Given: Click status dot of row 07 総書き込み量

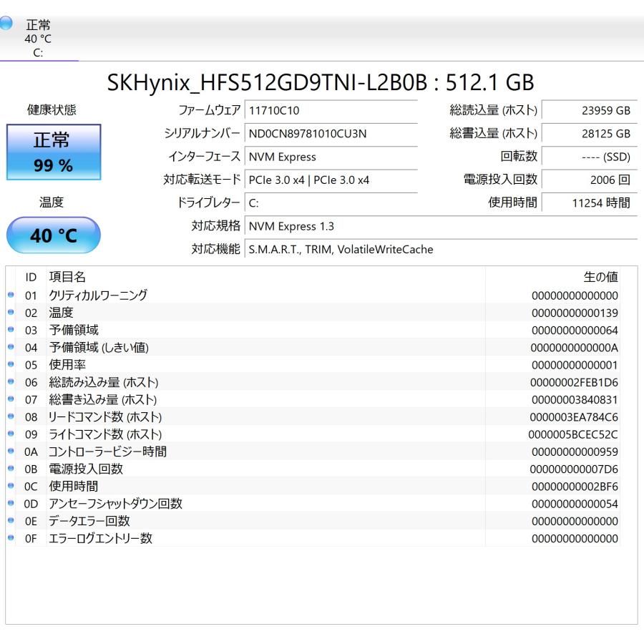Looking at the screenshot, I should (11, 399).
